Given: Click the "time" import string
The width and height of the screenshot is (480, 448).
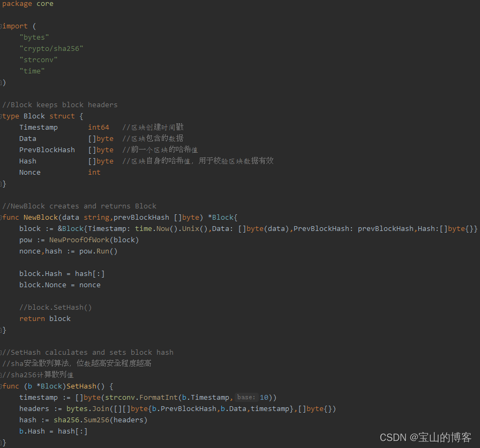Looking at the screenshot, I should coord(32,71).
